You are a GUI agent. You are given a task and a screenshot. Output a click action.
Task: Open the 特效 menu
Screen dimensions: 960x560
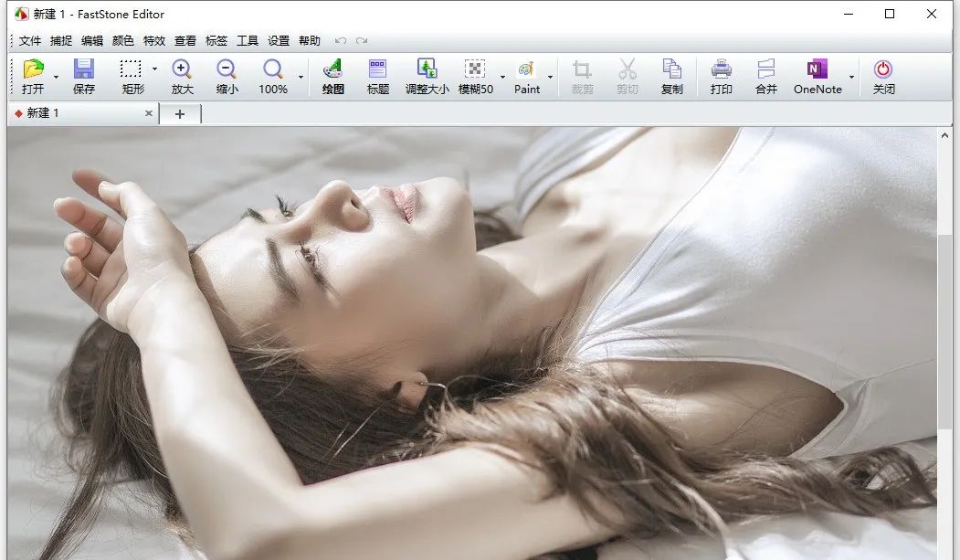click(154, 40)
